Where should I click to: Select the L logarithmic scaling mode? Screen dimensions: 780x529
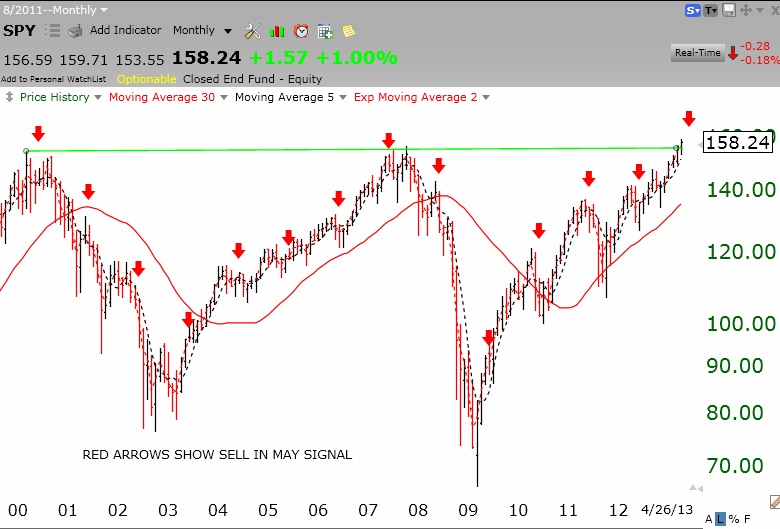(x=720, y=520)
